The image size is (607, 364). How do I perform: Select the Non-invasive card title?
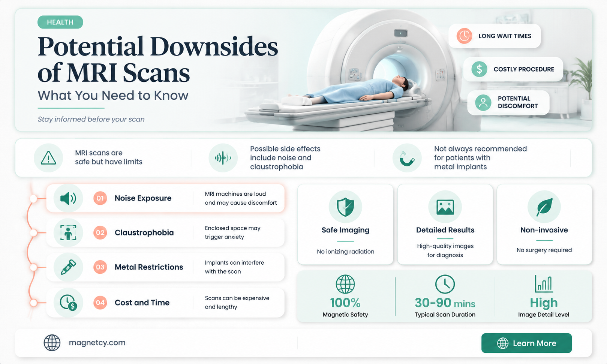click(x=544, y=230)
